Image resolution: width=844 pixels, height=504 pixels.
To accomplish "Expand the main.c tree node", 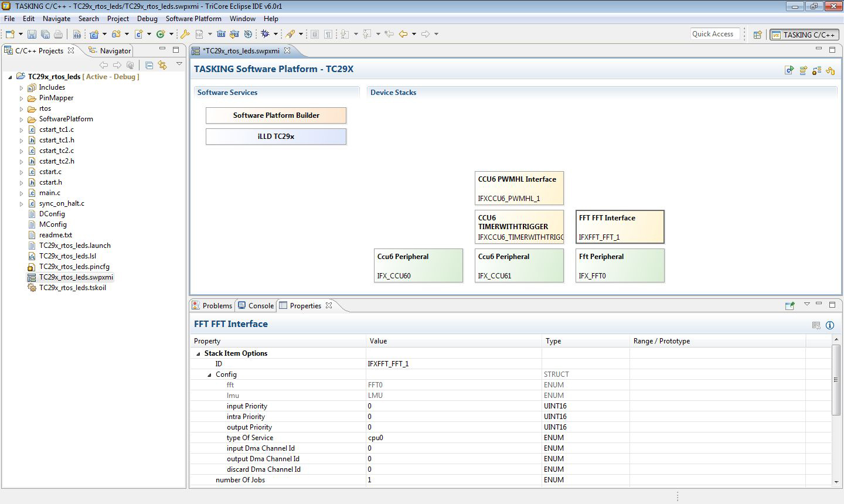I will tap(22, 193).
